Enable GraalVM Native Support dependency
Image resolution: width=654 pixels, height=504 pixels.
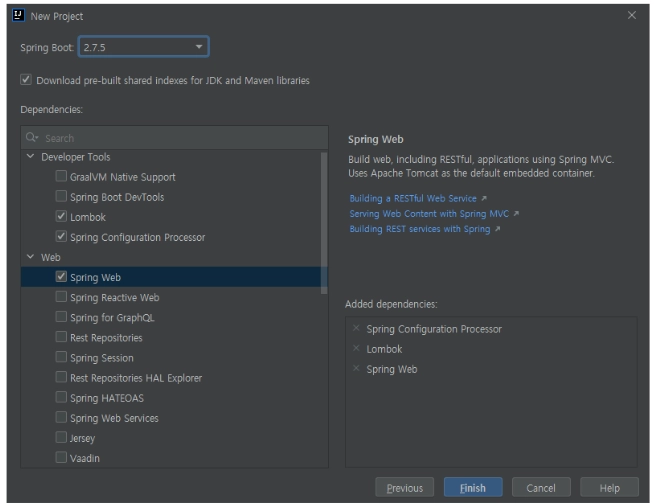(x=61, y=176)
